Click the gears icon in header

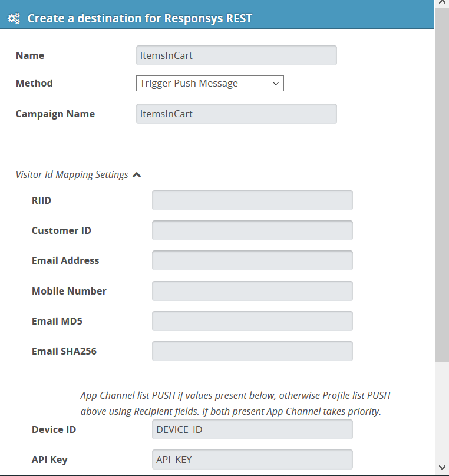[14, 18]
